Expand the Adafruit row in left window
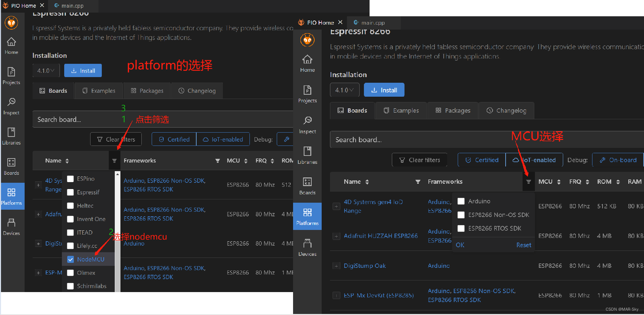Image resolution: width=644 pixels, height=315 pixels. (38, 214)
